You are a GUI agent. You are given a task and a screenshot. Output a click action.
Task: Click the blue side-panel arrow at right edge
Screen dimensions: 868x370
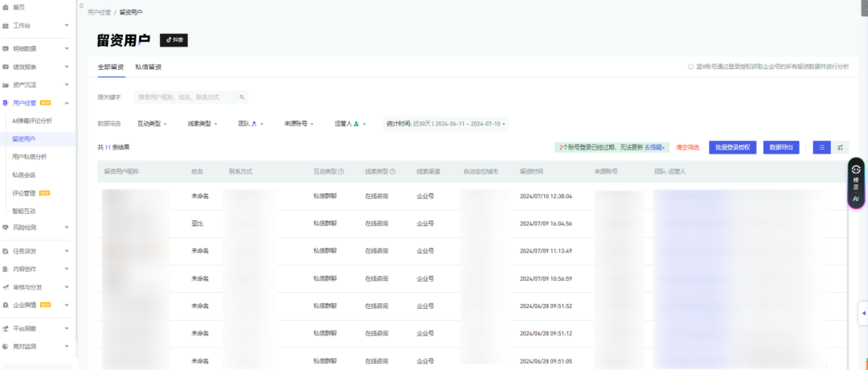click(863, 313)
